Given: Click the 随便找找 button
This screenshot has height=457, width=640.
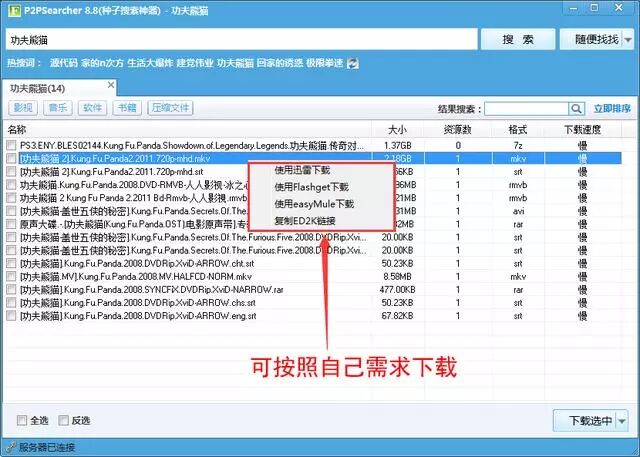Looking at the screenshot, I should point(591,40).
